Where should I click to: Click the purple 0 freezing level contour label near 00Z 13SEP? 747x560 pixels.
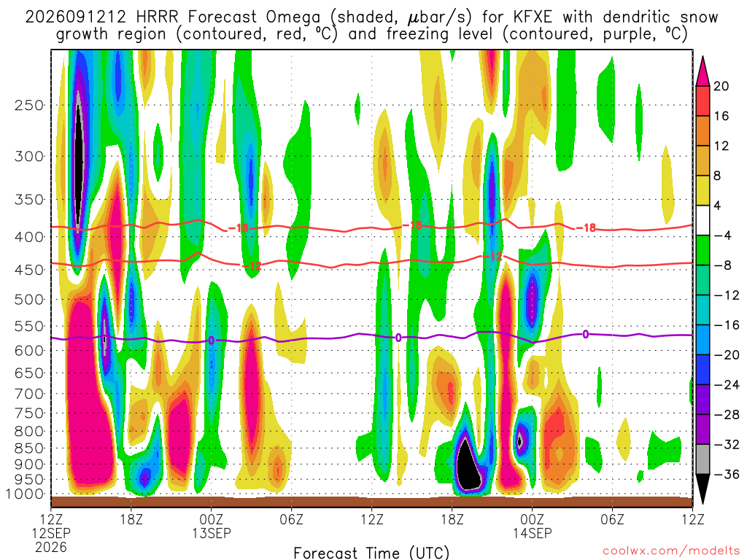point(211,341)
